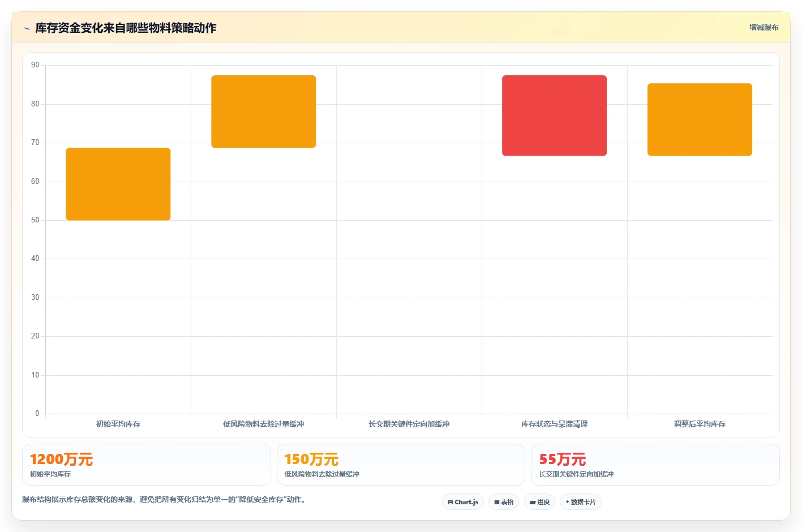The width and height of the screenshot is (802, 532).
Task: Click x-axis label 库存状态与呆滞清理
Action: [x=554, y=424]
